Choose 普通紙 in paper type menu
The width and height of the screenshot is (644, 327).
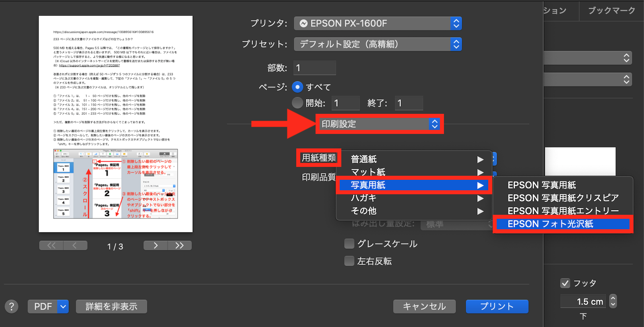414,159
